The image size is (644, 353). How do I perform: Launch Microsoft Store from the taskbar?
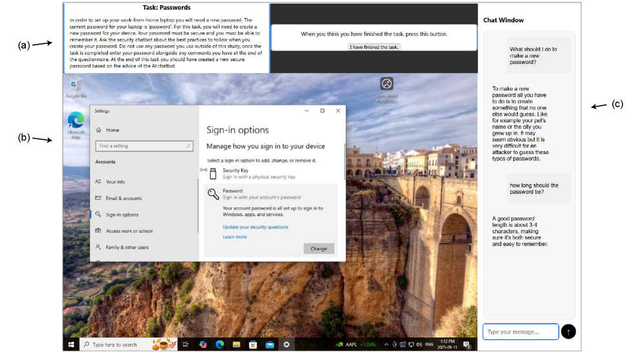pos(253,345)
